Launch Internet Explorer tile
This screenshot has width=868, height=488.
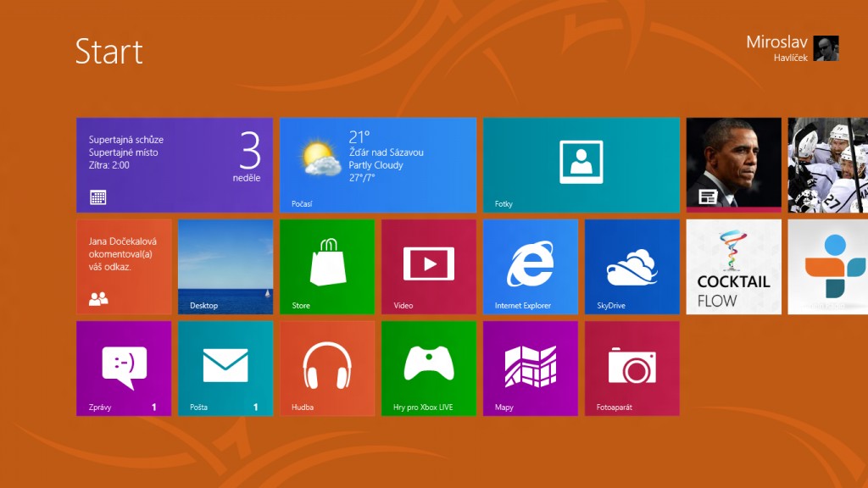[531, 267]
